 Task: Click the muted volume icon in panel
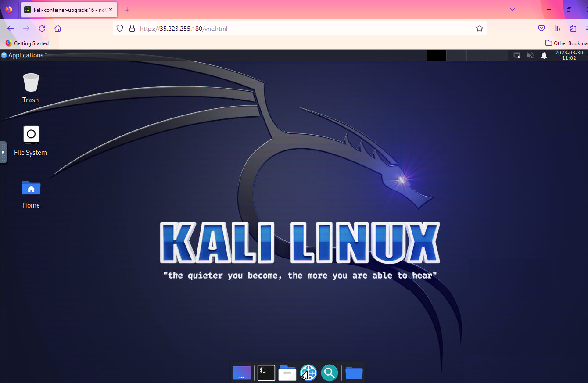[530, 55]
